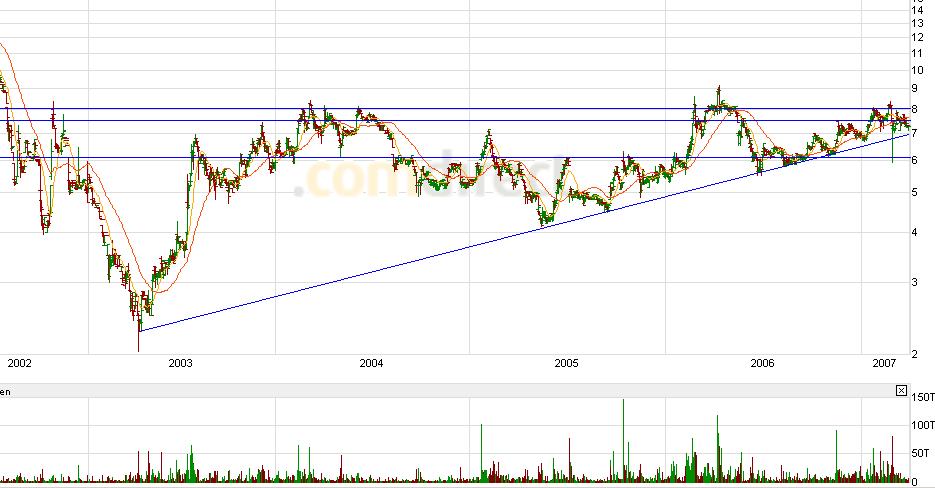Click the 150T volume axis label
The height and width of the screenshot is (488, 935).
[x=923, y=397]
